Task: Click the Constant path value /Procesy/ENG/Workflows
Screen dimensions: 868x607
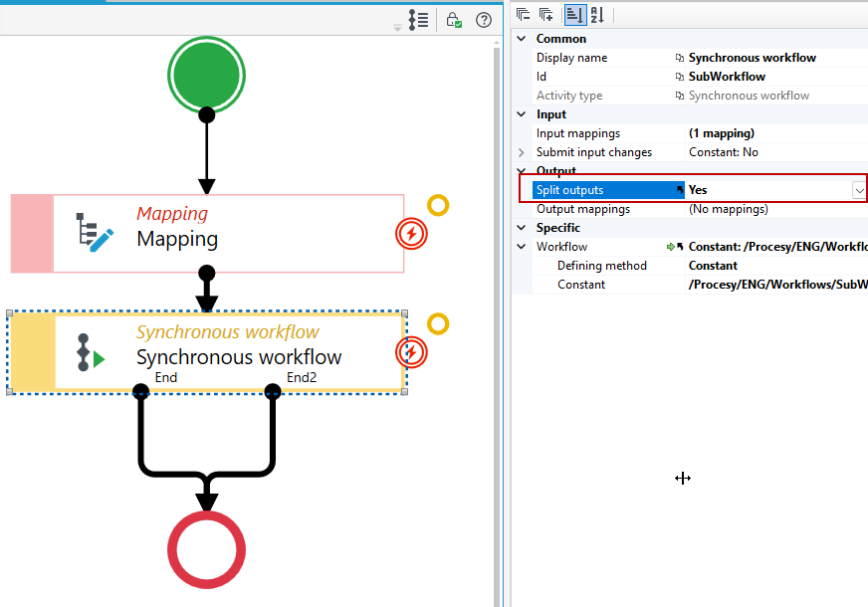Action: (777, 285)
